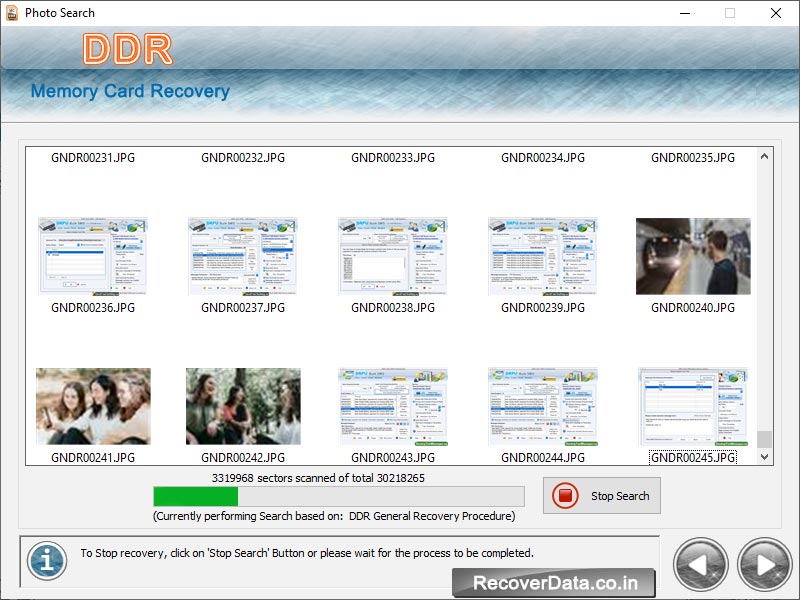Click the Photo Search title bar icon
Image resolution: width=800 pixels, height=600 pixels.
pos(13,13)
